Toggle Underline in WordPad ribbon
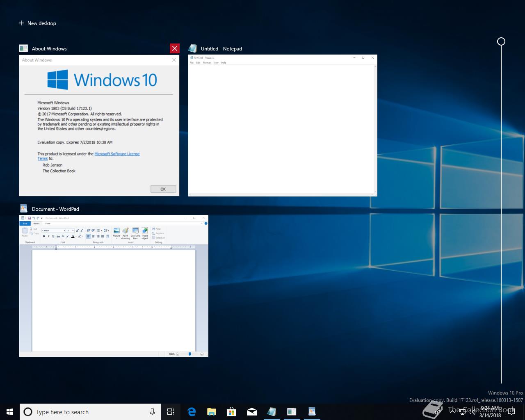 pos(53,236)
